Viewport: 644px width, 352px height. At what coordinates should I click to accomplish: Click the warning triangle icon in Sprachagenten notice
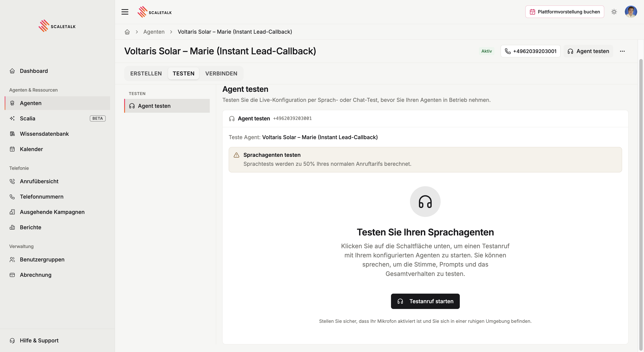tap(236, 155)
